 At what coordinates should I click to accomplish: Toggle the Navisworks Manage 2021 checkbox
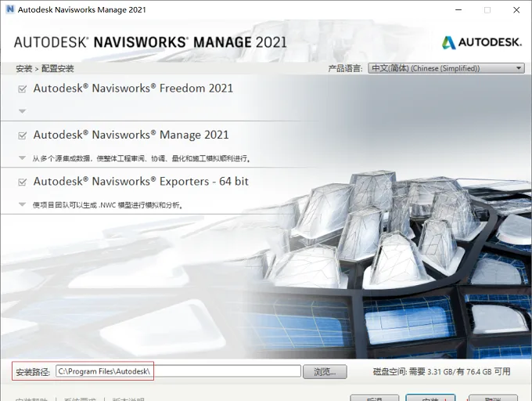23,135
